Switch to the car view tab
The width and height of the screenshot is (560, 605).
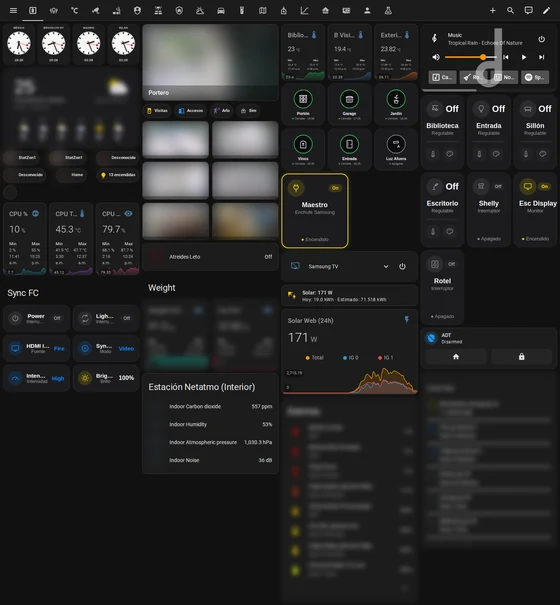pyautogui.click(x=221, y=10)
